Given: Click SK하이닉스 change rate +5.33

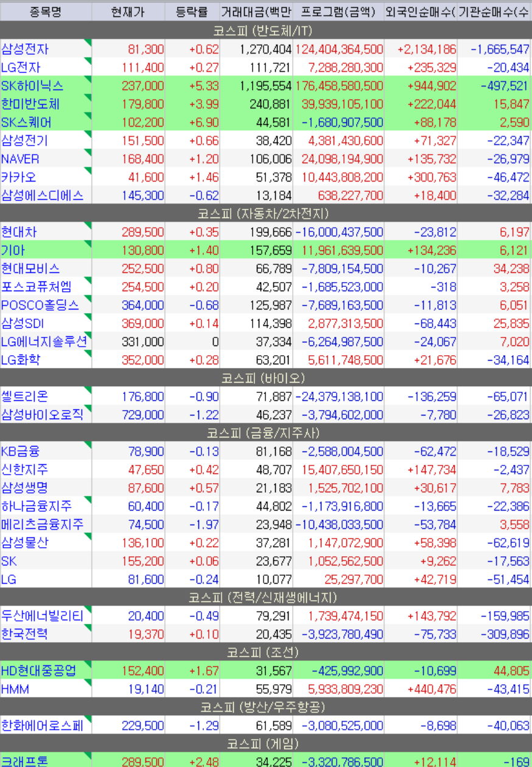Looking at the screenshot, I should [x=204, y=86].
